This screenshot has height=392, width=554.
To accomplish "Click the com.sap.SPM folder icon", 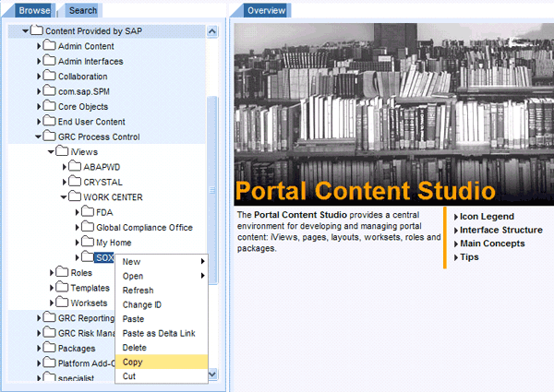I will (49, 90).
